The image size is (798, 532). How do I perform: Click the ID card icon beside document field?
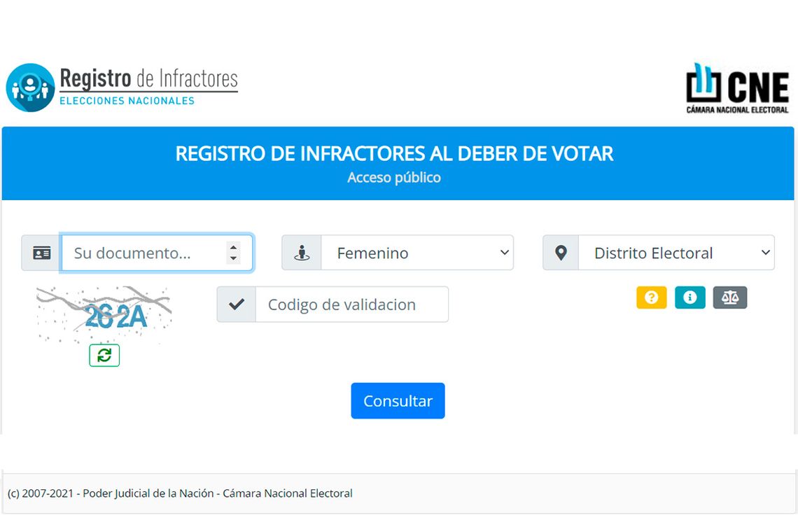click(42, 253)
